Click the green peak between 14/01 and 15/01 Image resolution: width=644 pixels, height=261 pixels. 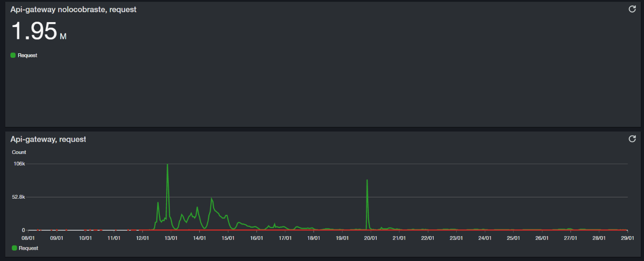[212, 199]
